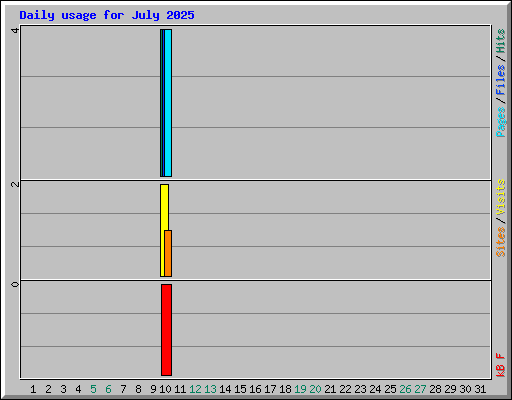
Task: Click day 1 on the x-axis
Action: 33,389
